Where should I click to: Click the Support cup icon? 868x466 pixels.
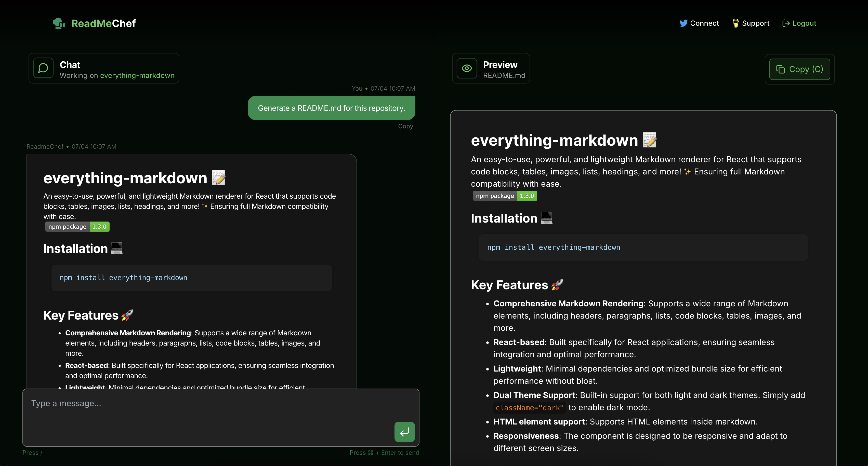pyautogui.click(x=735, y=23)
